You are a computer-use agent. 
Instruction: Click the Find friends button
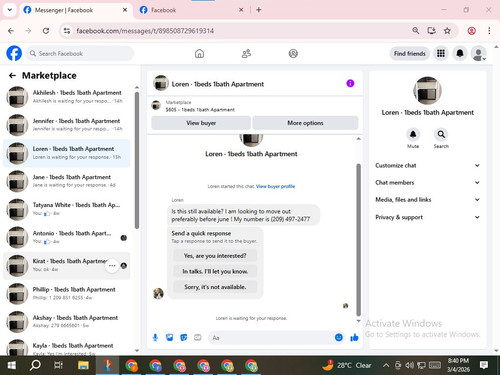click(x=410, y=53)
